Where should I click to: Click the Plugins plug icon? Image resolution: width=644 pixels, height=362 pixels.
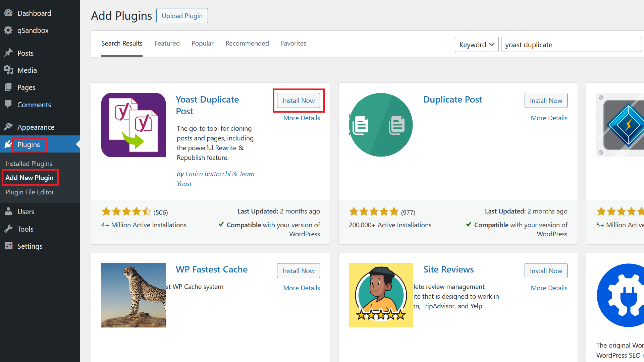click(x=8, y=144)
